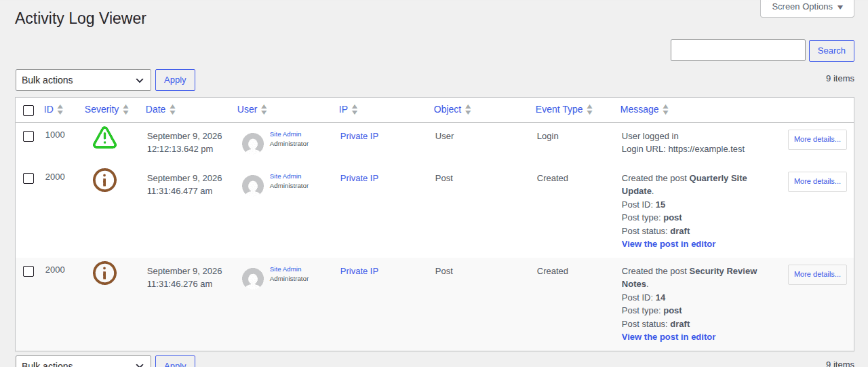Click sort arrows next to Object column
The image size is (868, 367).
(x=468, y=109)
